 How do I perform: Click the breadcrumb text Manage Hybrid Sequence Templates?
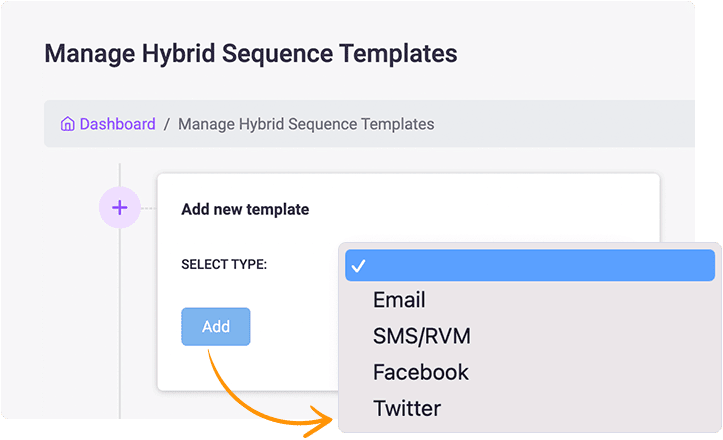[x=306, y=125]
